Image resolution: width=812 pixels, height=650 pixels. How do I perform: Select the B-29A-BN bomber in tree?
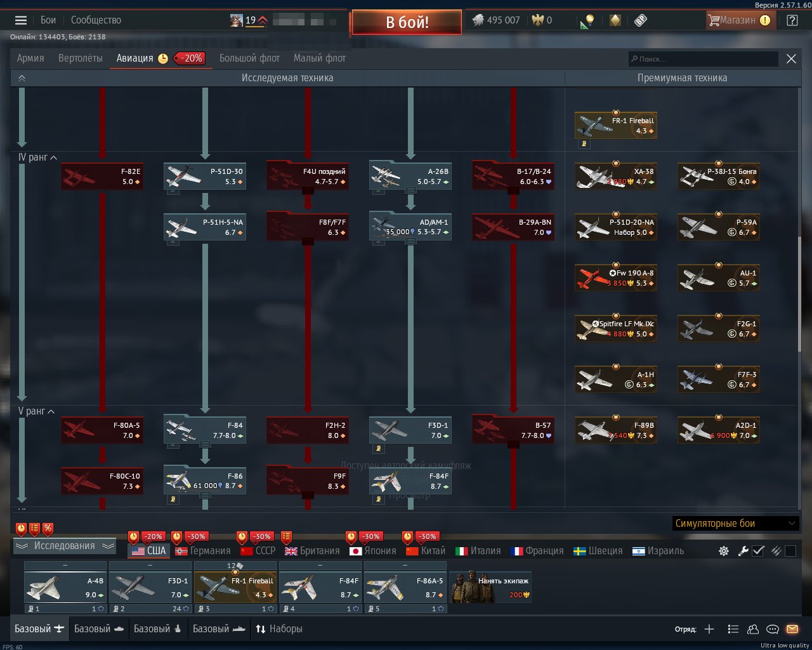513,227
